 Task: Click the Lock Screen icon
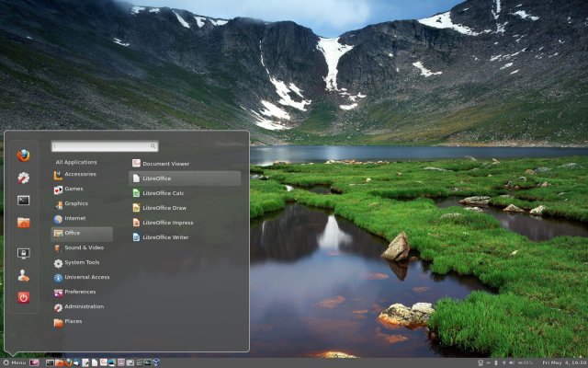pyautogui.click(x=24, y=253)
